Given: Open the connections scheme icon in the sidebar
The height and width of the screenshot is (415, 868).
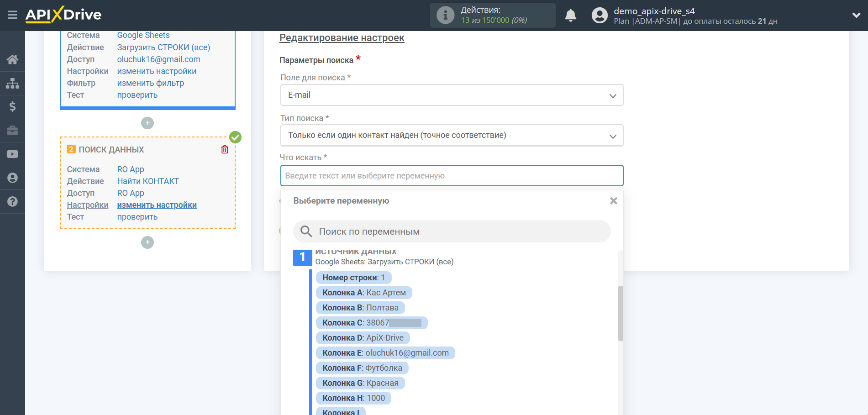Looking at the screenshot, I should [x=12, y=83].
